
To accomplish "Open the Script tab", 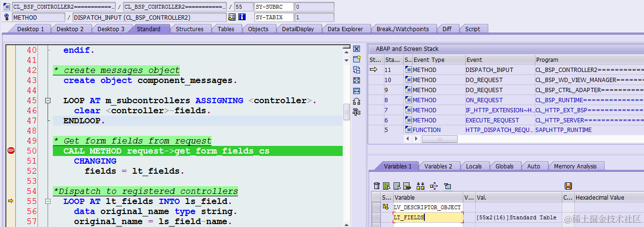I will pyautogui.click(x=472, y=29).
